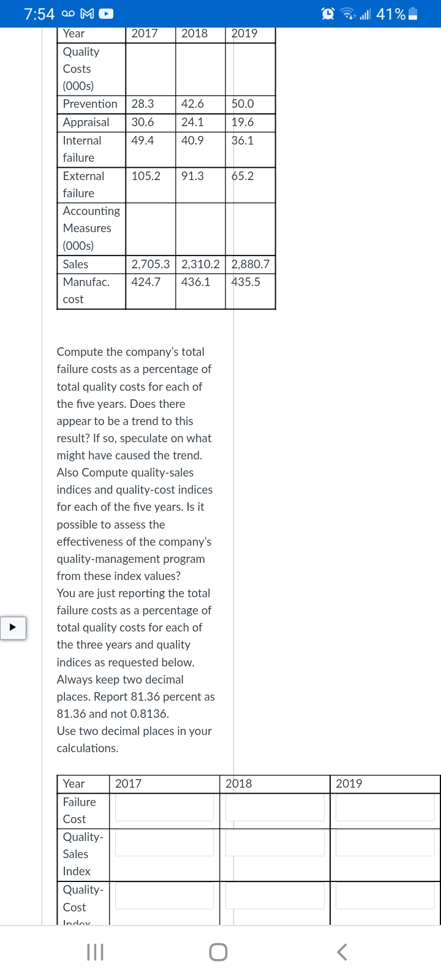Viewport: 441px width, 980px height.
Task: Click the 2017 Failure Cost input field
Action: click(164, 807)
